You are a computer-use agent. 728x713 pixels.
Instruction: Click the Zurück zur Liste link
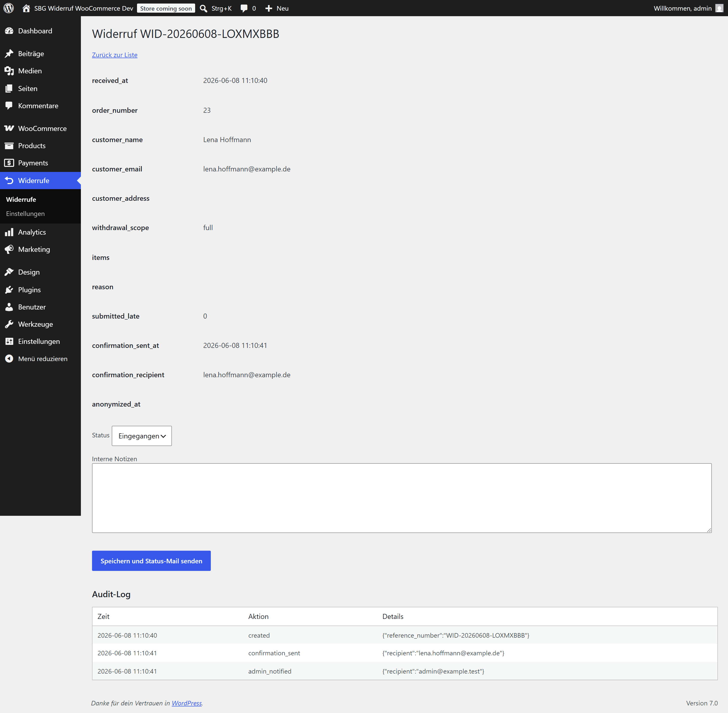tap(115, 55)
